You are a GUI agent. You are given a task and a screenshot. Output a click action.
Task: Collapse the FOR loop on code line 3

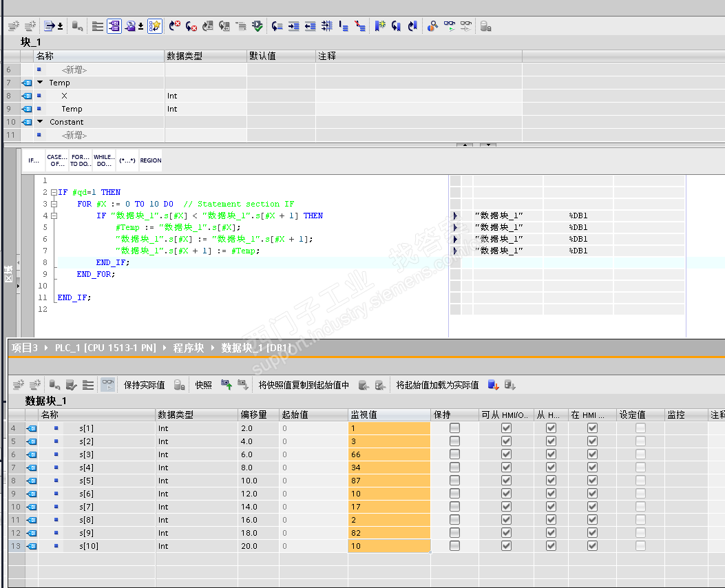click(54, 204)
